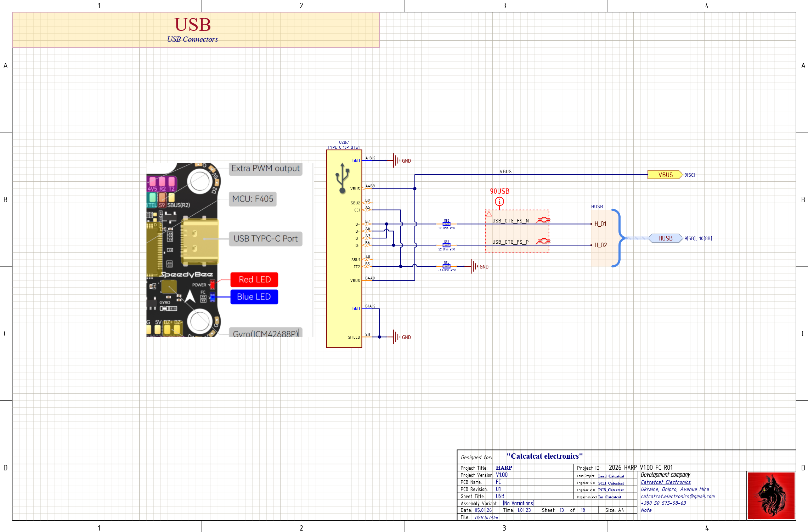Select the GND symbol after resistor R54
The height and width of the screenshot is (532, 808).
pos(474,266)
